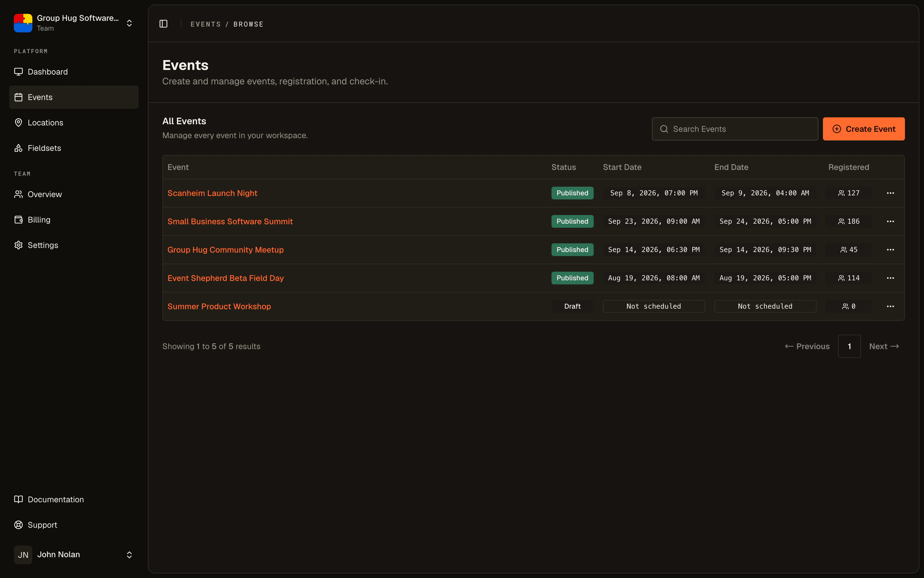Click the 'Not scheduled' start date cell
The image size is (924, 578).
click(x=654, y=306)
